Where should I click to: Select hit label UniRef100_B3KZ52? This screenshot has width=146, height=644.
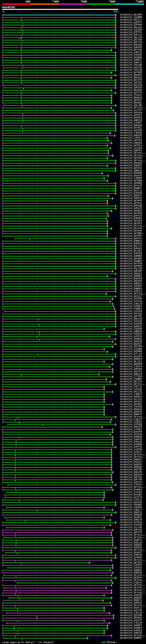click(x=131, y=547)
